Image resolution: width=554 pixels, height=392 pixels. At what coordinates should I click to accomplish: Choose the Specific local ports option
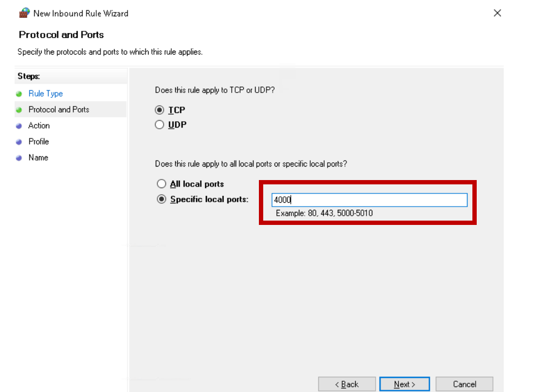(x=161, y=199)
